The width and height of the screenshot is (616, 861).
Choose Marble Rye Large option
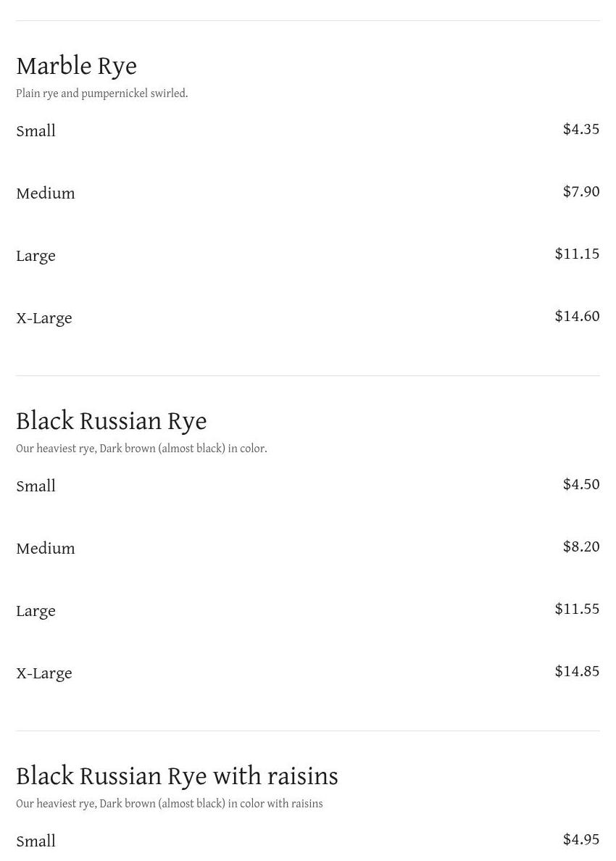coord(36,256)
